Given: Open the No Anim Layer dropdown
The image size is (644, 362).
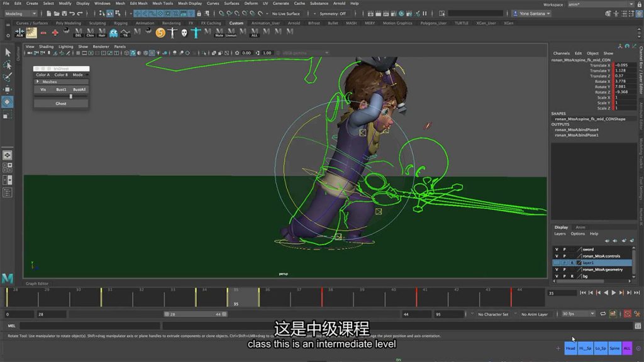Looking at the screenshot, I should [x=534, y=314].
